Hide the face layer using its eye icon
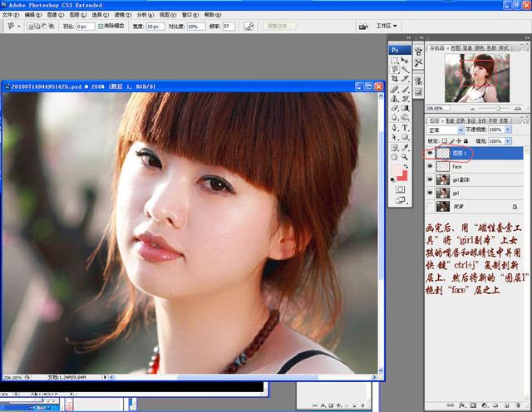This screenshot has width=532, height=412. tap(430, 167)
